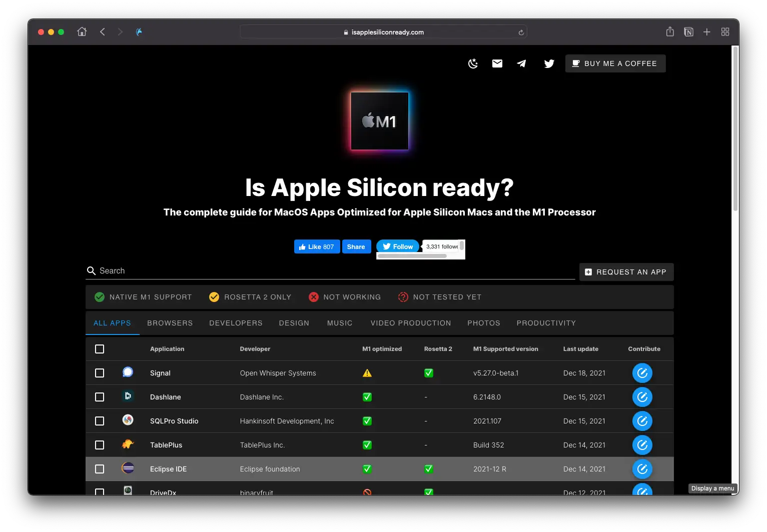The height and width of the screenshot is (532, 767).
Task: Check the Dashlane row checkbox
Action: 100,397
